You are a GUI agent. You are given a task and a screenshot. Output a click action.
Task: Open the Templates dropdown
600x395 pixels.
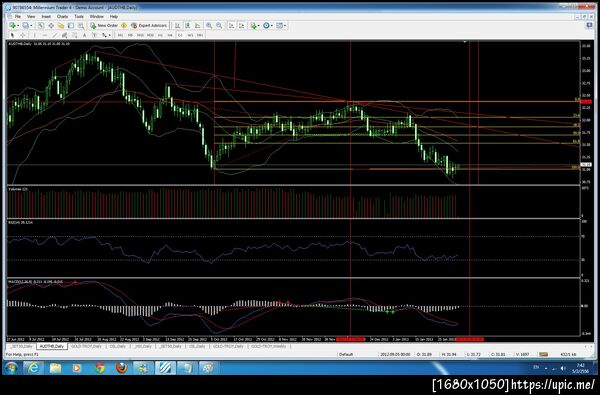(x=285, y=26)
